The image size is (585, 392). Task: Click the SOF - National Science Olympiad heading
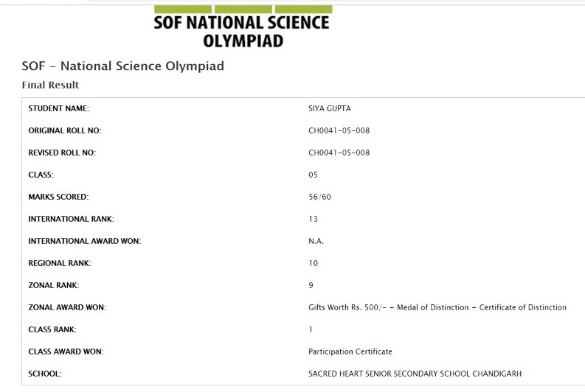[x=123, y=66]
